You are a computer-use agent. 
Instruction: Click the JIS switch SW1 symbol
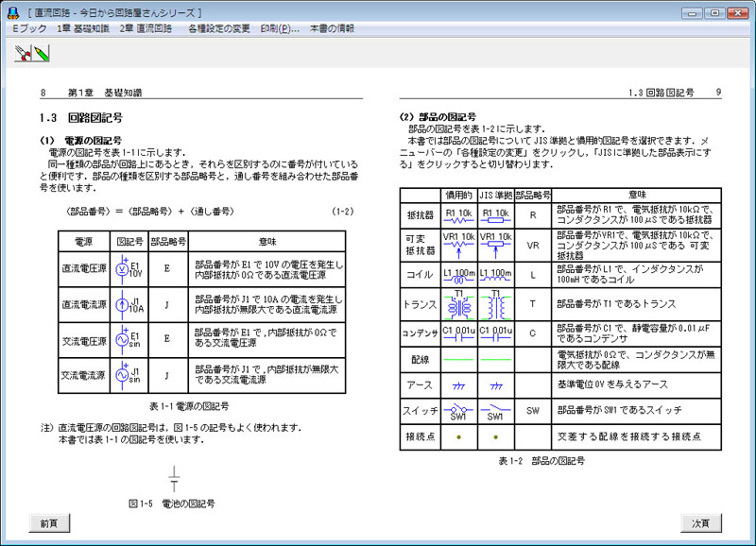[x=495, y=411]
